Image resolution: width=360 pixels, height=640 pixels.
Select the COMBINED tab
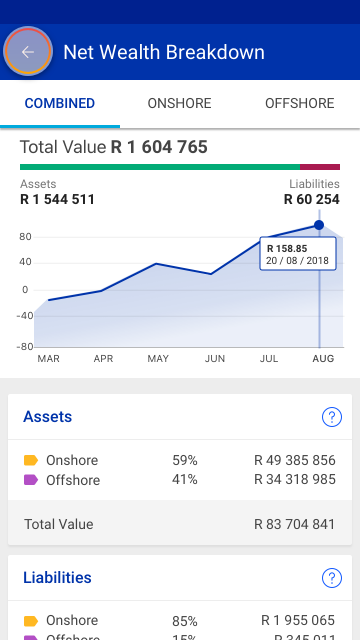[x=60, y=103]
